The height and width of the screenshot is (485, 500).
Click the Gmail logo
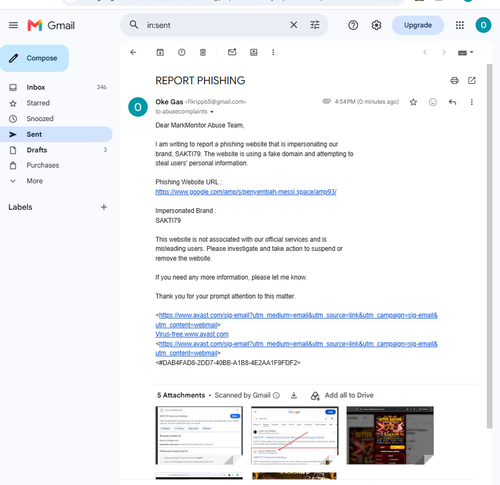point(51,25)
